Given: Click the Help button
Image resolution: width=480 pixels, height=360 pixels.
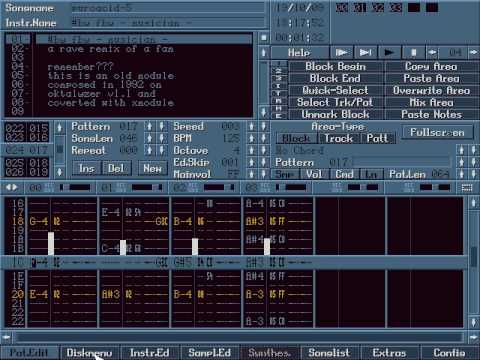Looking at the screenshot, I should point(299,52).
